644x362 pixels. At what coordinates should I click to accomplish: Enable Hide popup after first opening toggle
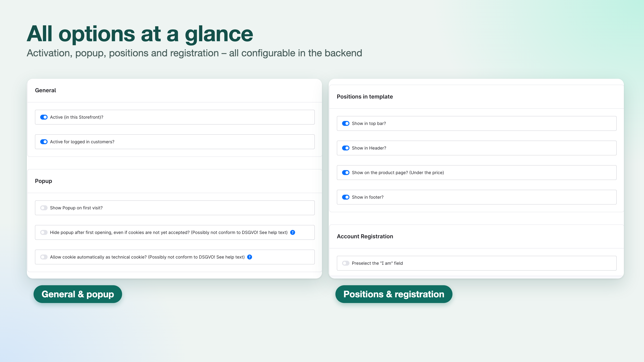pos(44,232)
